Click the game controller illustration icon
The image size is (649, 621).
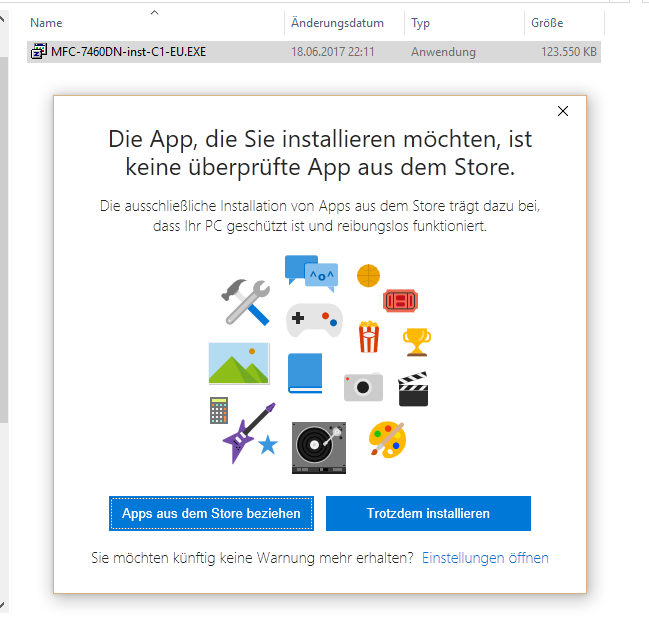coord(314,320)
